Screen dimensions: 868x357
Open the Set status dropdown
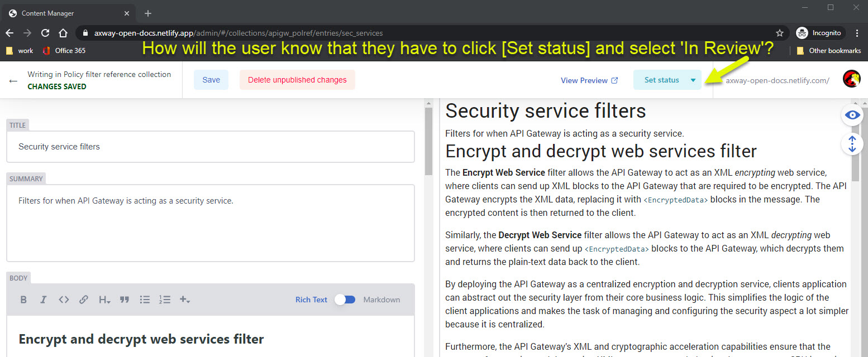(x=667, y=79)
